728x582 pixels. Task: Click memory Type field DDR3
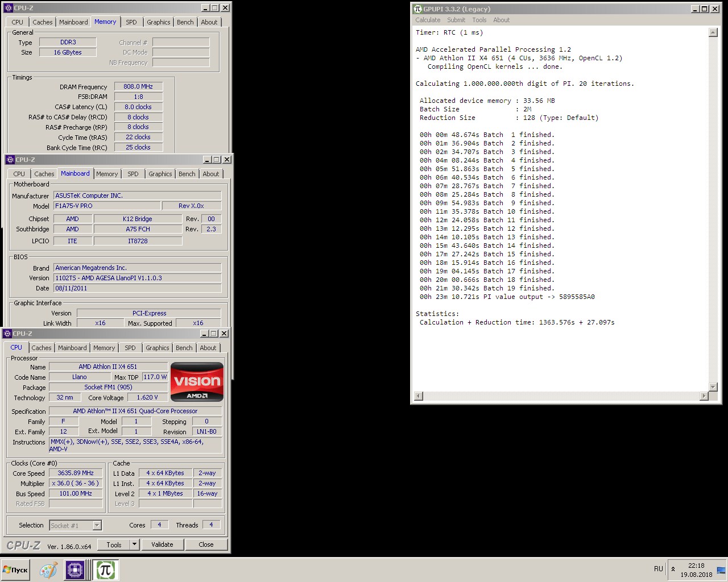[68, 42]
